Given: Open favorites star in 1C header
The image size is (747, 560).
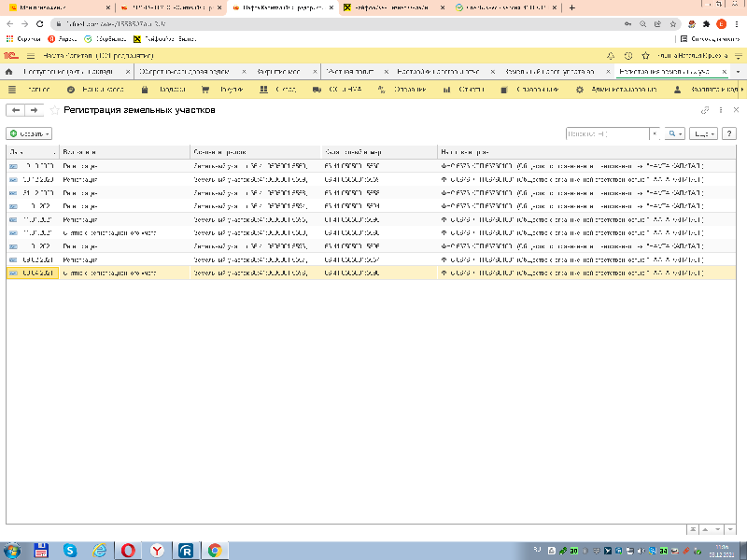Looking at the screenshot, I should (645, 56).
